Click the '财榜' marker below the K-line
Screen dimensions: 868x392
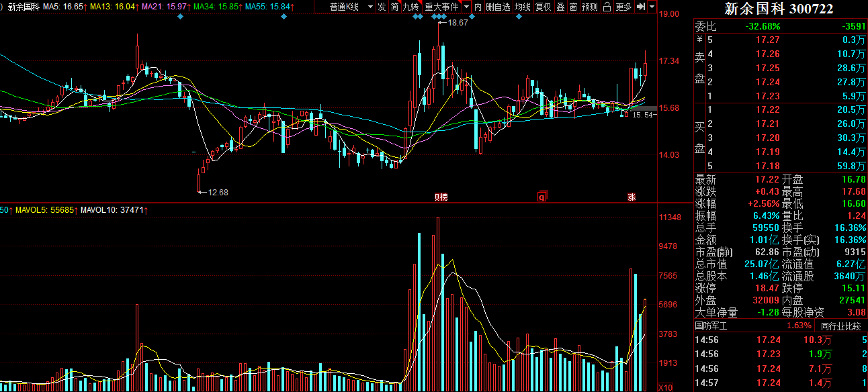coord(441,197)
